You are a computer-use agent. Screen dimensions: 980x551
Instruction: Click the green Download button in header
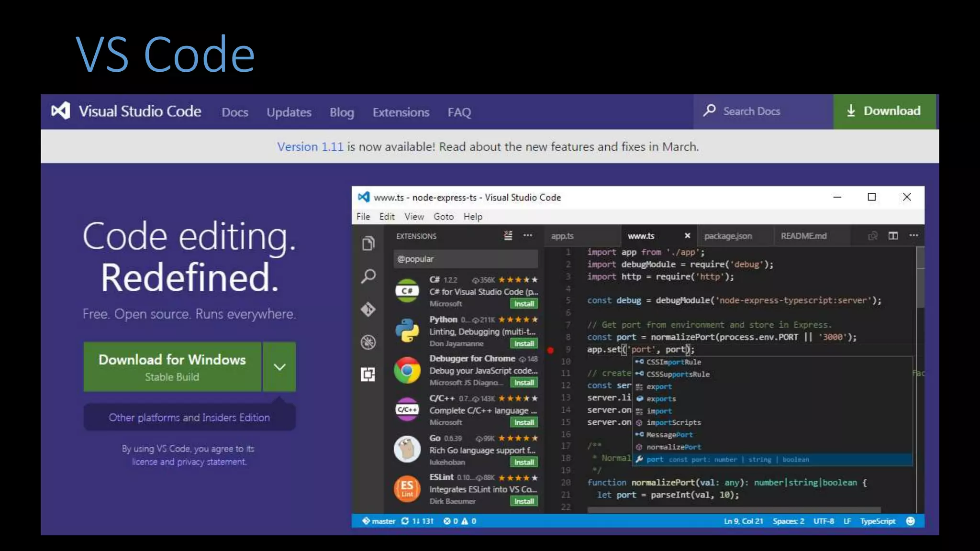tap(884, 111)
